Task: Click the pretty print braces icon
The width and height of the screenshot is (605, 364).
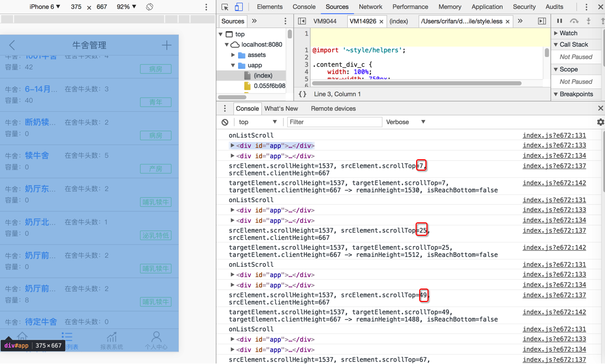Action: click(x=303, y=94)
